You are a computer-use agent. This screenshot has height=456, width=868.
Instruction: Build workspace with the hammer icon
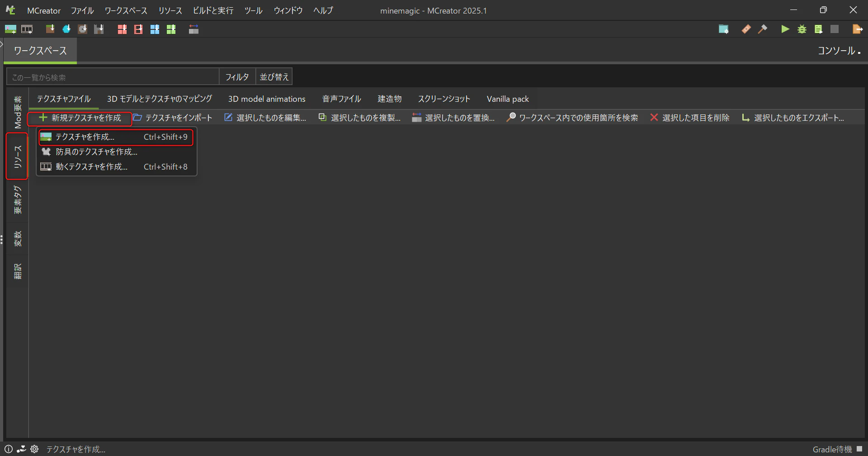[763, 29]
